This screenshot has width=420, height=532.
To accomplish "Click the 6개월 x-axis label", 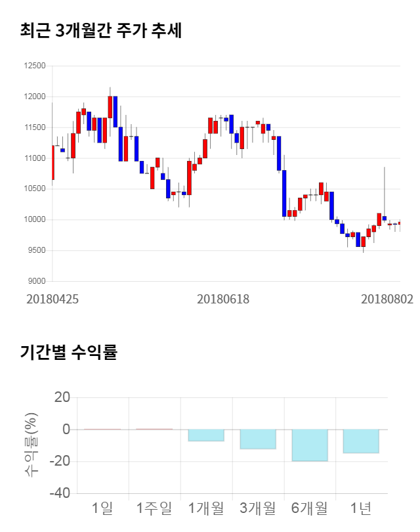I will (x=310, y=508).
